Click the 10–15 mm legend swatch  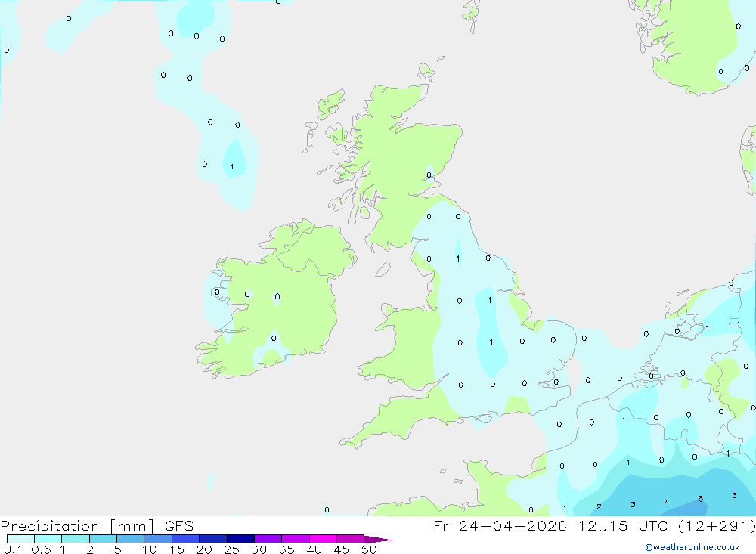point(158,539)
